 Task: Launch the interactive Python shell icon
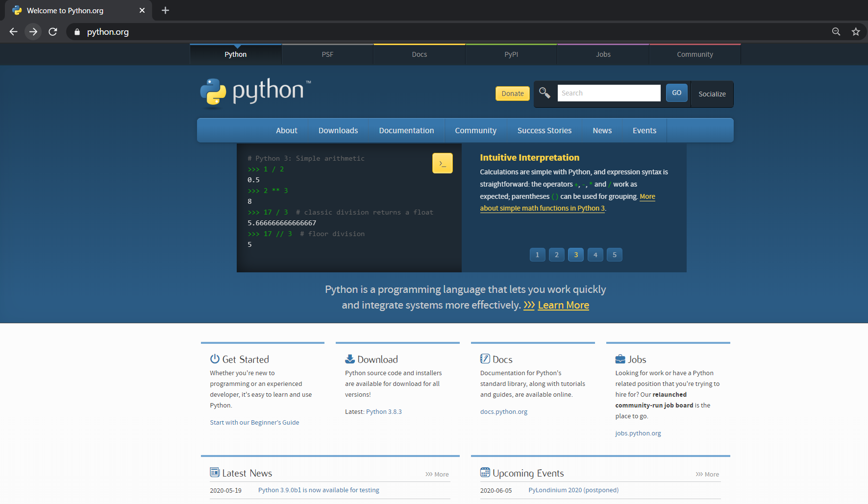[442, 163]
